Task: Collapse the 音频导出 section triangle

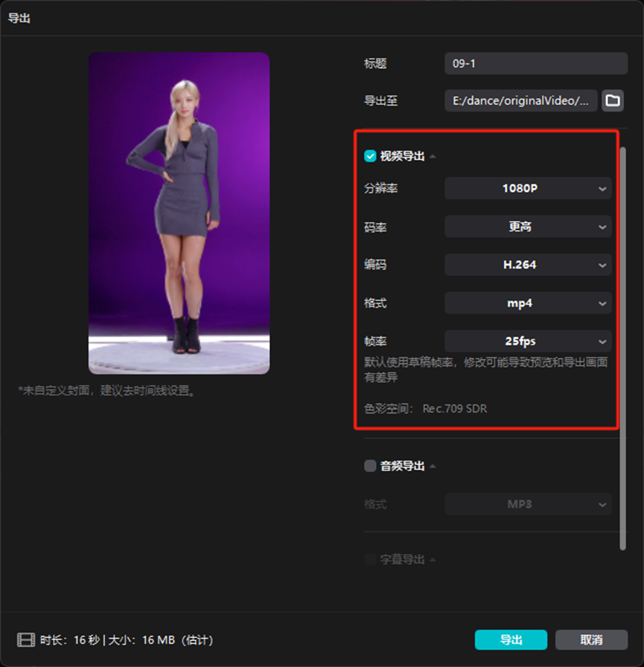Action: [433, 466]
